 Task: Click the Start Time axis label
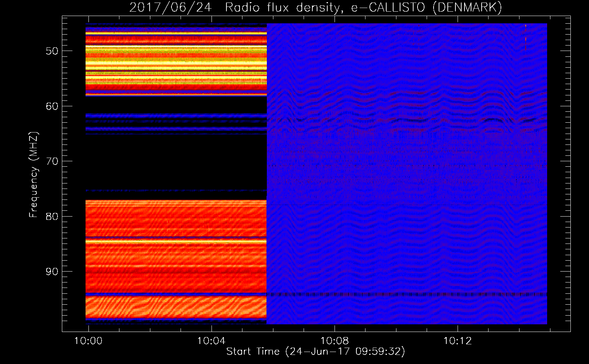click(316, 352)
